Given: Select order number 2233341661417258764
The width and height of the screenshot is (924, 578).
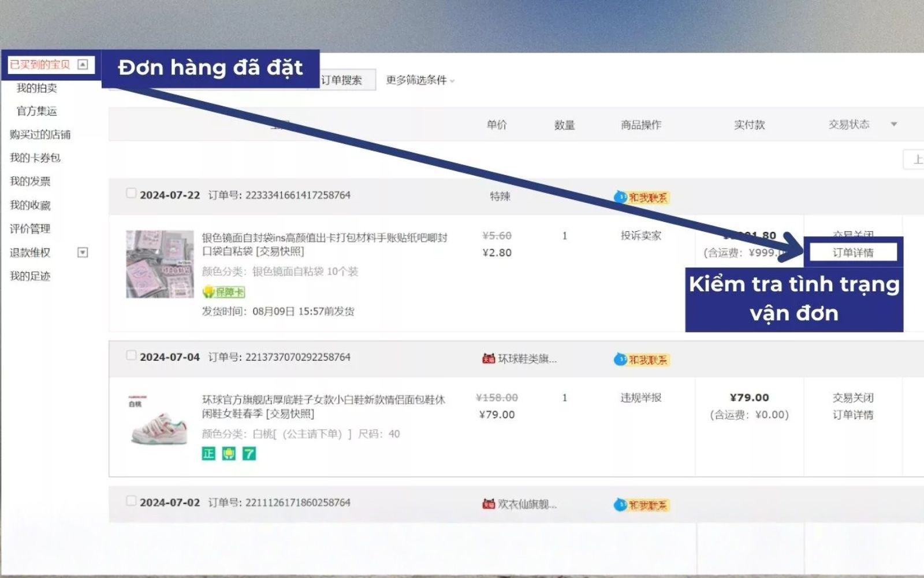Looking at the screenshot, I should coord(298,195).
